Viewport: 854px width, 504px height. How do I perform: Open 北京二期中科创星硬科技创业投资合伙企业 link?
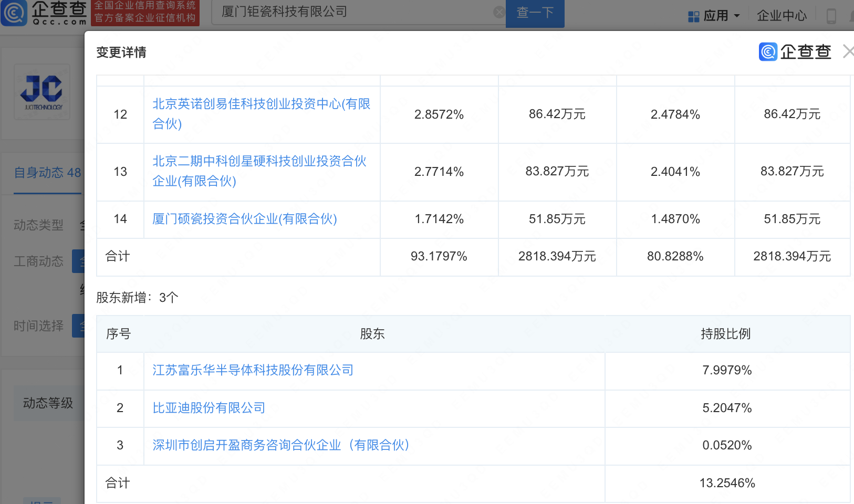259,171
